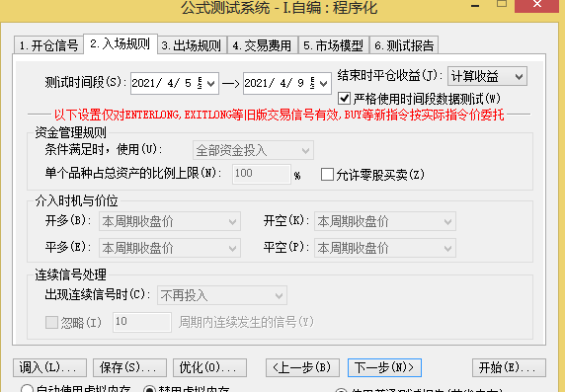The image size is (565, 392).
Task: Show the 6.测试报告 tab
Action: coord(404,45)
